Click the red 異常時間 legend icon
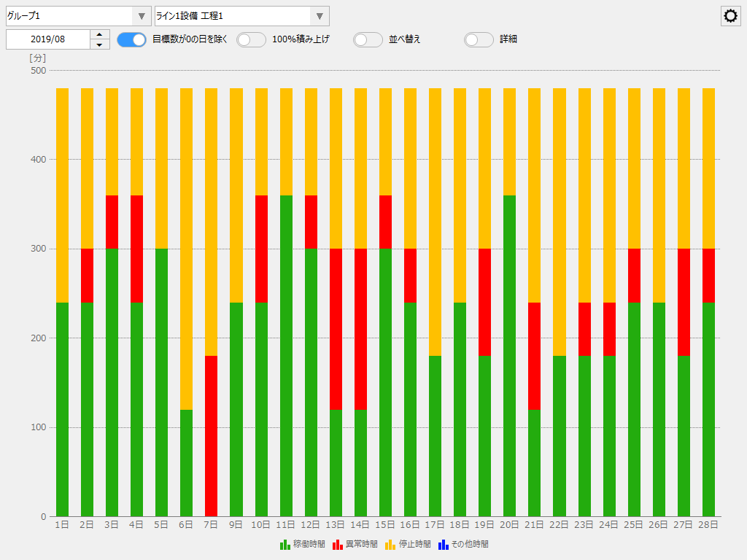 point(336,544)
